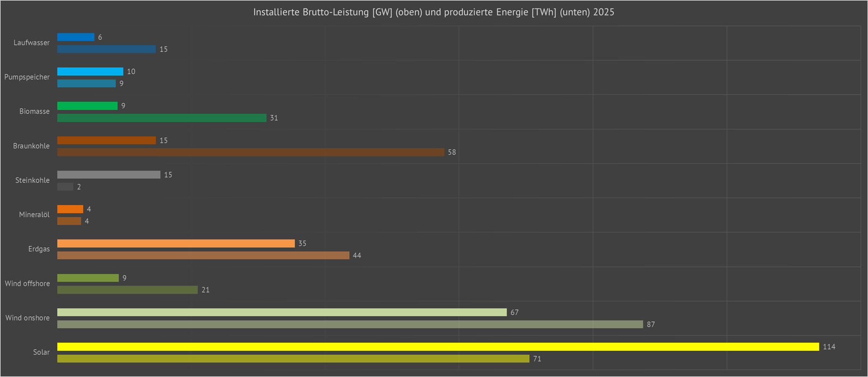Select the yellow Solar bar labeled 114

coord(438,347)
